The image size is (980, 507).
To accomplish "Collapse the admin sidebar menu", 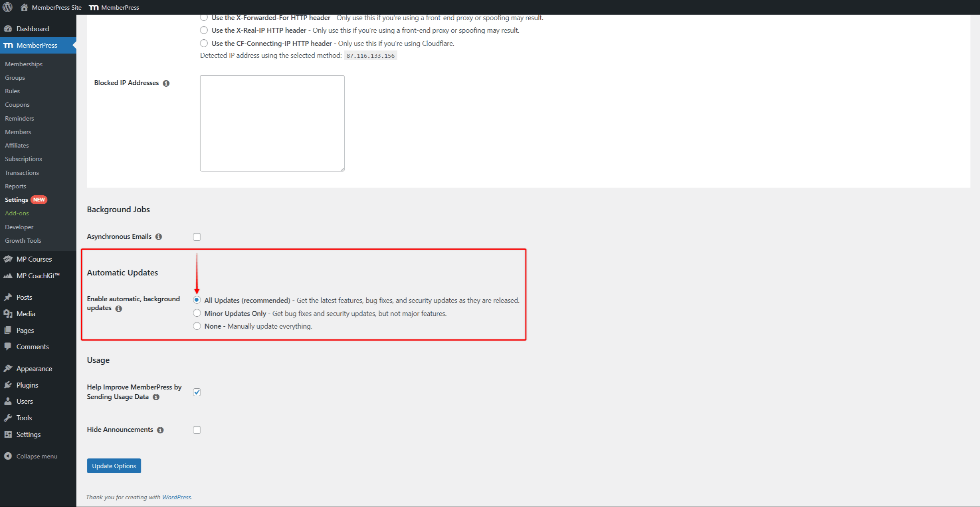I will tap(31, 456).
